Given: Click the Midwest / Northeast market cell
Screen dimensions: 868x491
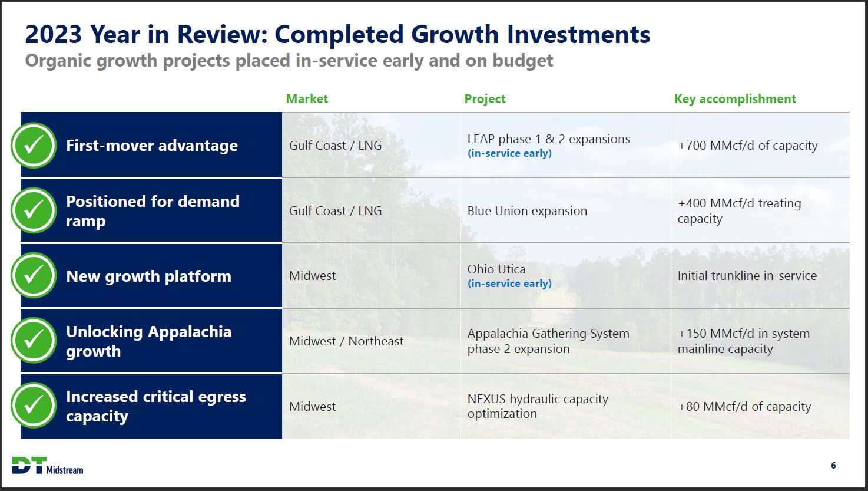Looking at the screenshot, I should pyautogui.click(x=346, y=341).
